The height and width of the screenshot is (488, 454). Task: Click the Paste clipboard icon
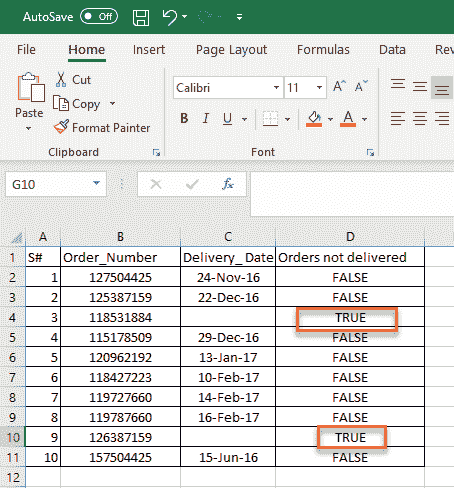pos(31,87)
